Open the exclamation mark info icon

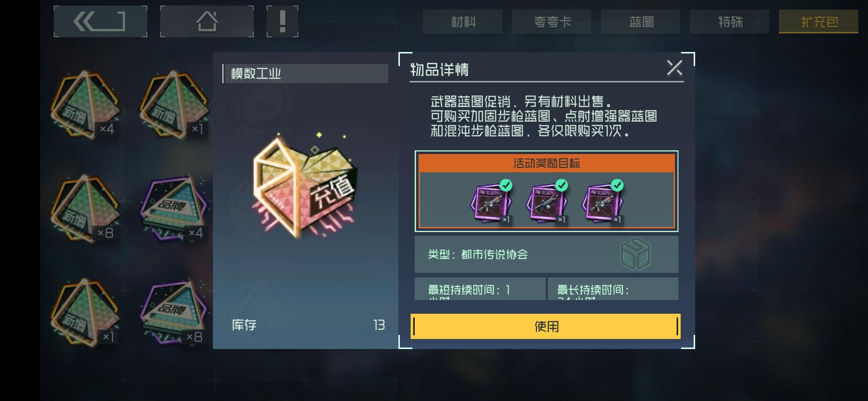(x=282, y=21)
